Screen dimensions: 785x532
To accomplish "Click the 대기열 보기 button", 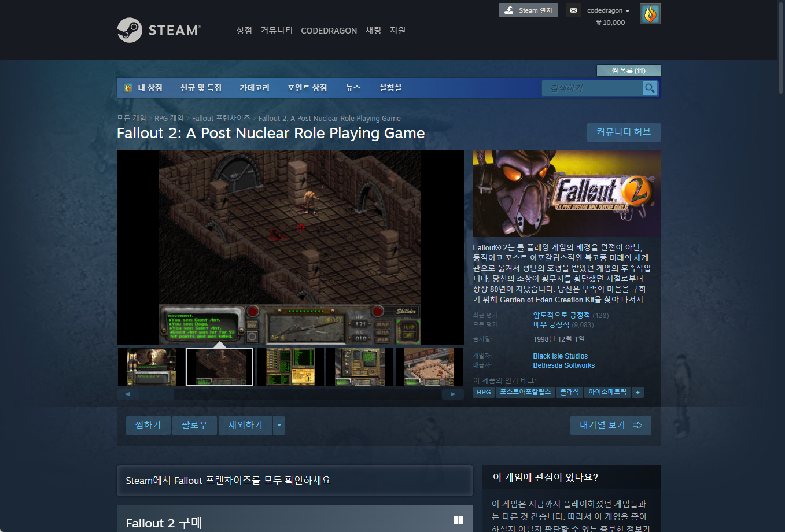I will (x=611, y=426).
